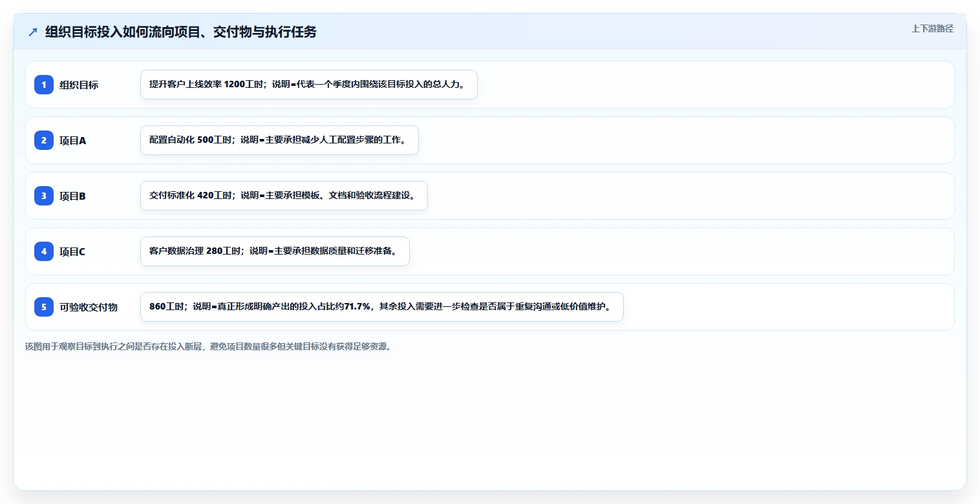
Task: Click the 可验收交付物 row label
Action: coord(89,307)
